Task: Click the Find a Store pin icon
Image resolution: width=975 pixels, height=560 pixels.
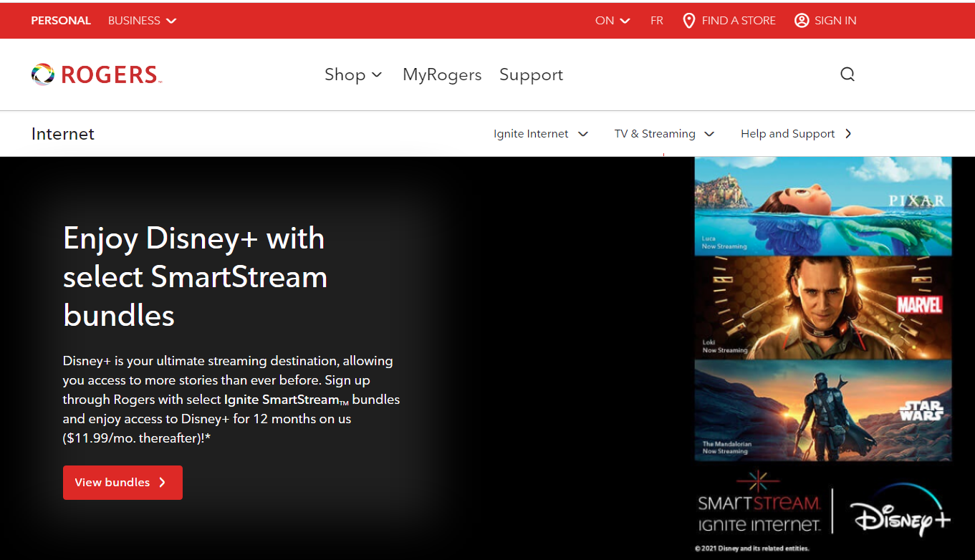Action: [688, 21]
